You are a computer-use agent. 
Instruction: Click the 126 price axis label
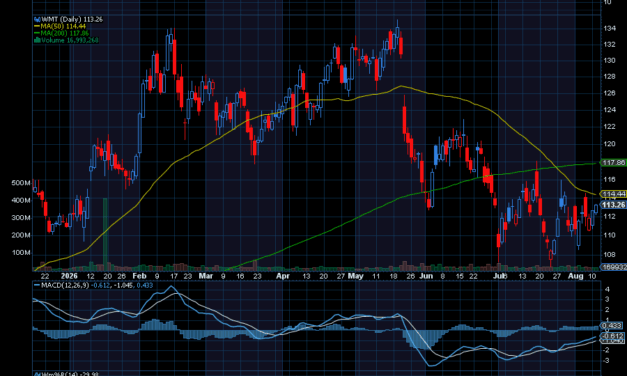click(609, 93)
